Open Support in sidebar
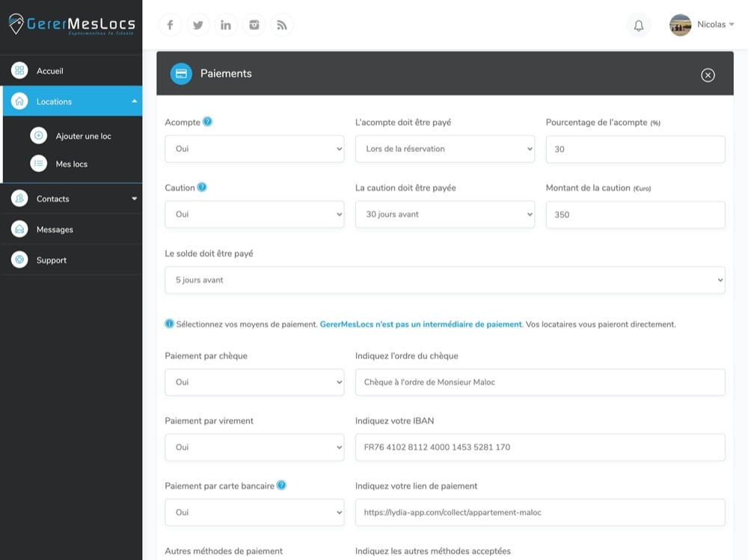 click(71, 260)
